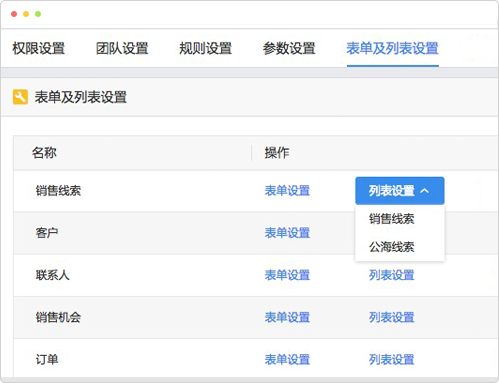
Task: Open 表单设置 for 客户 row
Action: click(x=287, y=233)
